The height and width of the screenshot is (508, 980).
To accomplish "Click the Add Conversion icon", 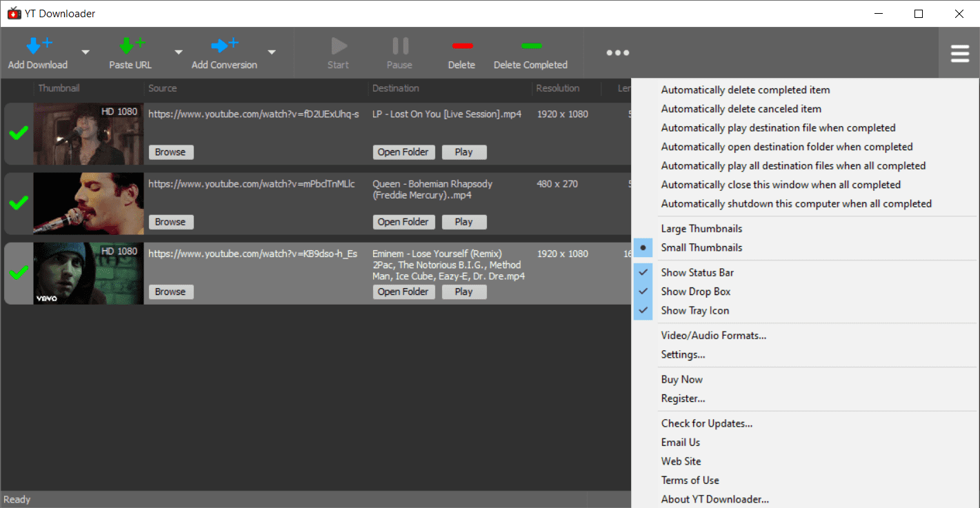I will pyautogui.click(x=224, y=46).
